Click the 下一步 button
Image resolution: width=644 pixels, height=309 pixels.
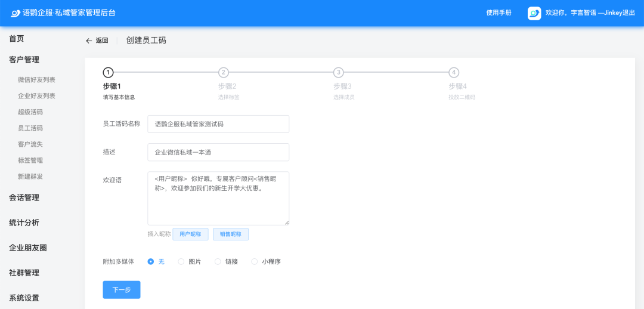pos(122,290)
